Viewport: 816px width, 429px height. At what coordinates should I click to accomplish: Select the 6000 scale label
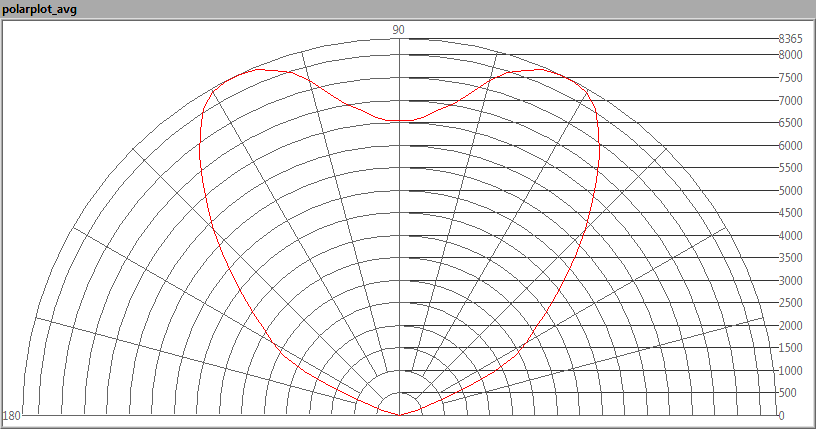[x=789, y=145]
